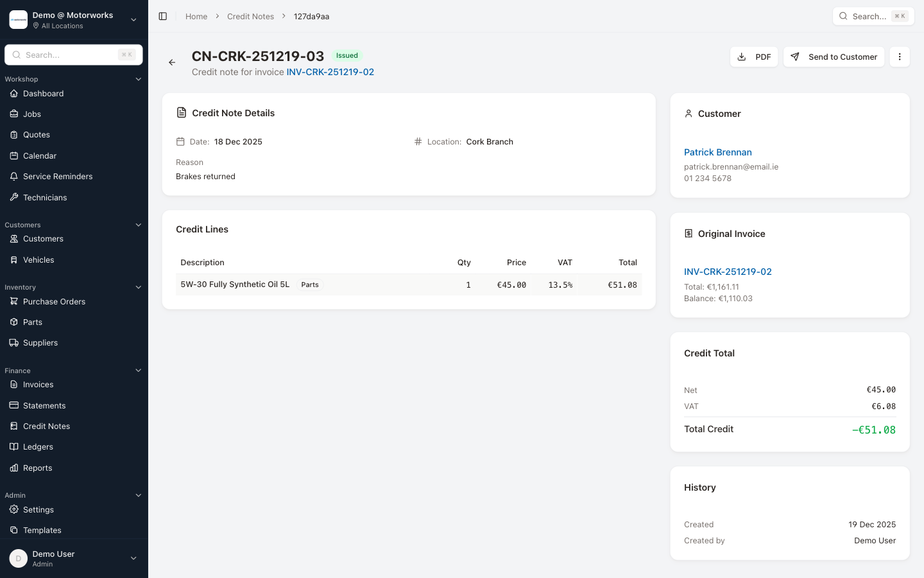Open Purchase Orders in the Inventory section
This screenshot has width=924, height=578.
coord(53,301)
